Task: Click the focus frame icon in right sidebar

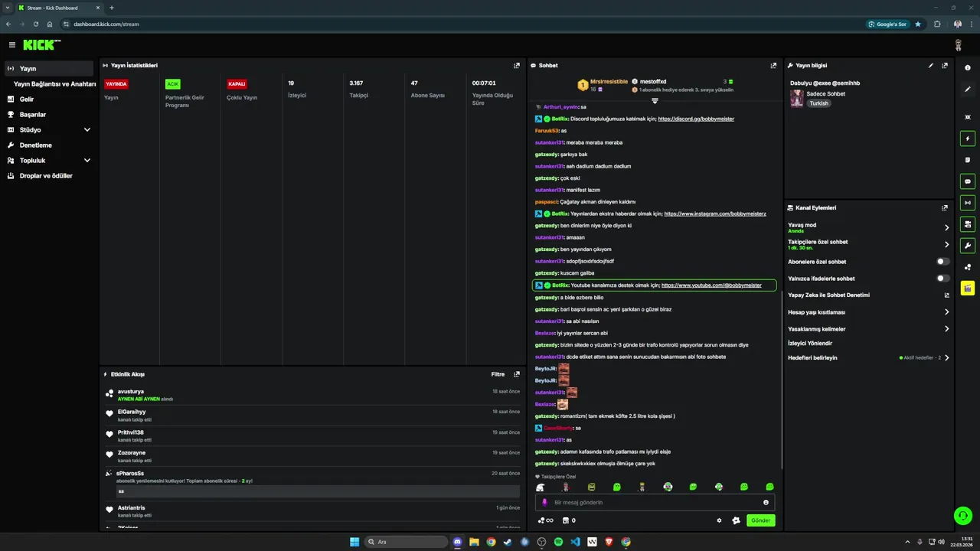Action: click(968, 117)
